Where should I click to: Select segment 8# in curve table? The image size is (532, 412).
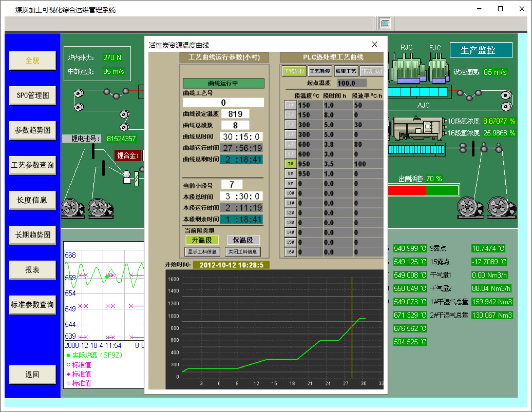(290, 174)
